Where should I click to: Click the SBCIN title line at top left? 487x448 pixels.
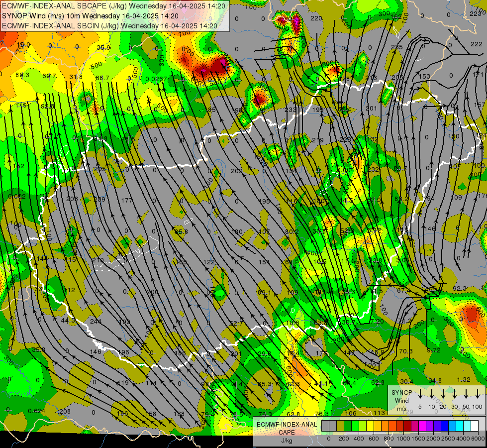pos(109,26)
